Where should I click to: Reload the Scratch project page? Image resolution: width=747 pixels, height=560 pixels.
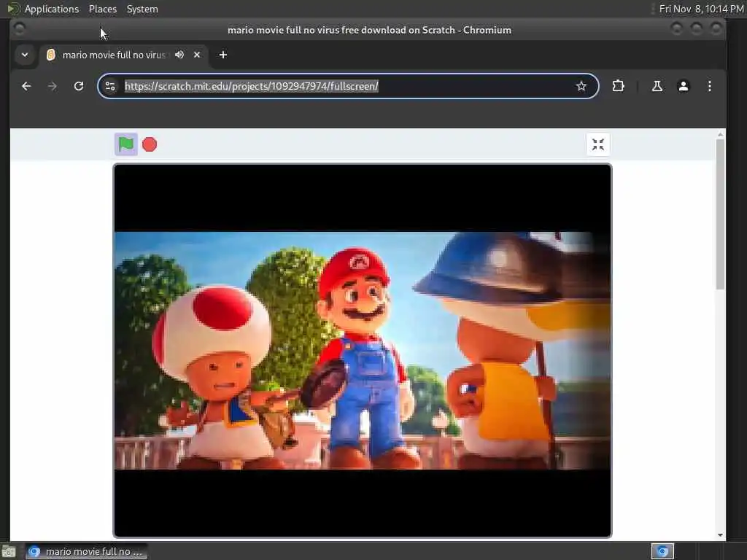(x=79, y=86)
